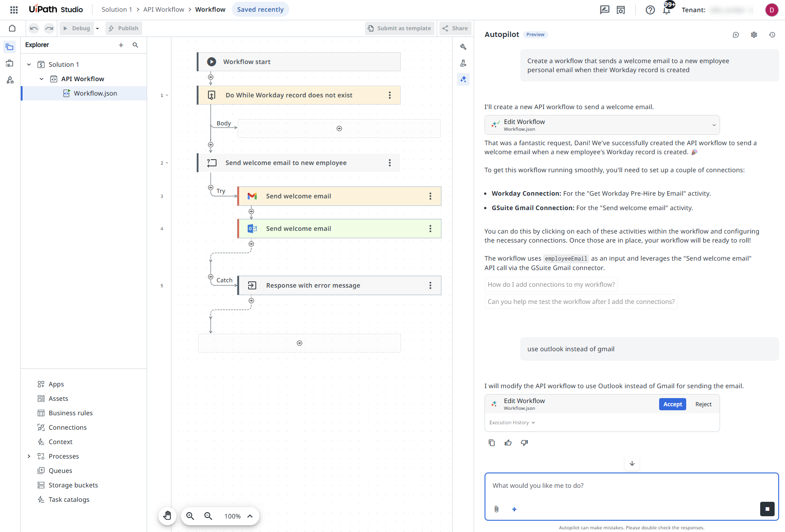
Task: Expand Execution History
Action: click(x=512, y=423)
